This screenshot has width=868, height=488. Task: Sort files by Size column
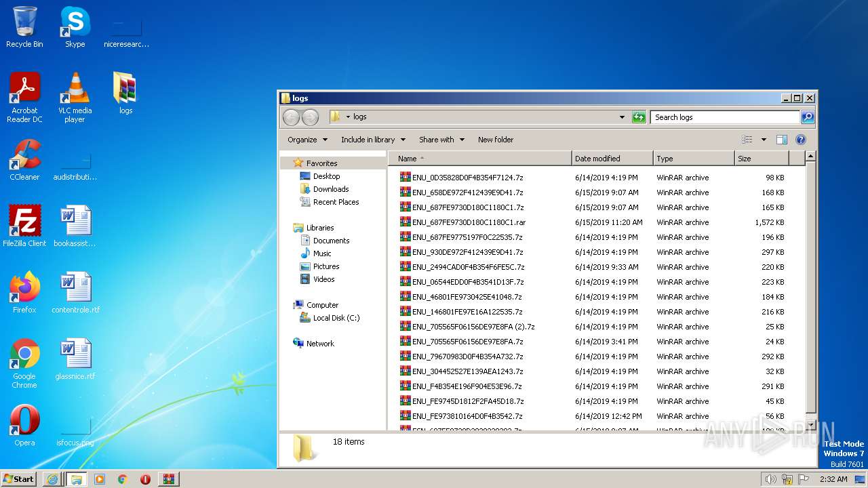point(762,159)
